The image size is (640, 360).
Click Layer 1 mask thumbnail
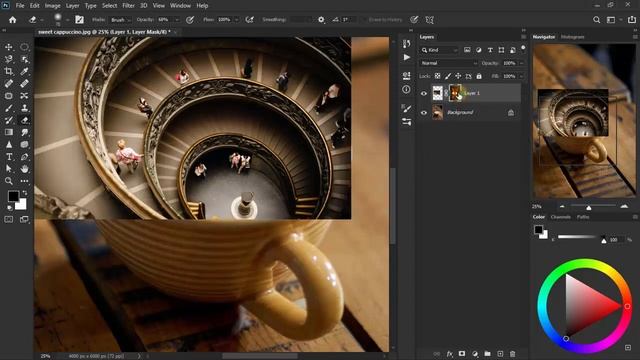point(455,93)
